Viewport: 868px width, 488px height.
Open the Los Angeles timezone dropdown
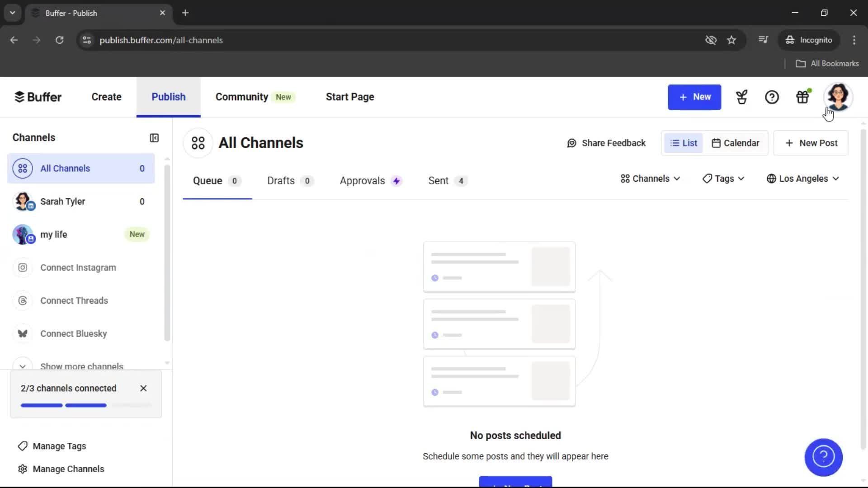(803, 178)
